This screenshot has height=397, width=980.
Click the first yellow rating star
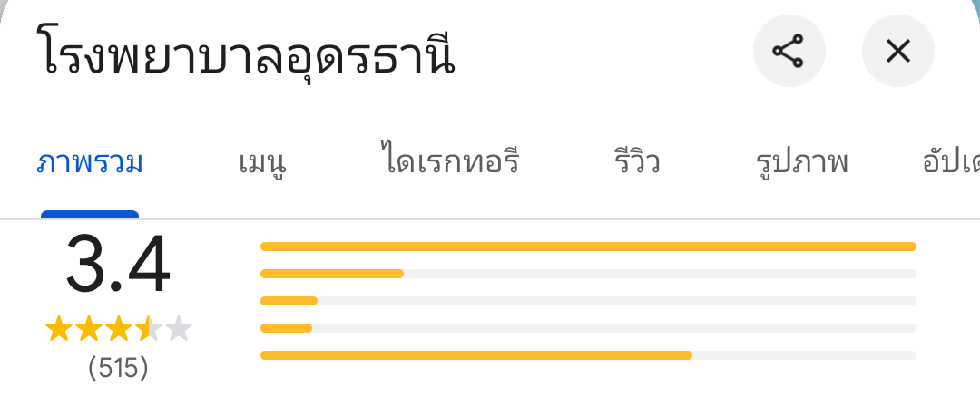(58, 329)
